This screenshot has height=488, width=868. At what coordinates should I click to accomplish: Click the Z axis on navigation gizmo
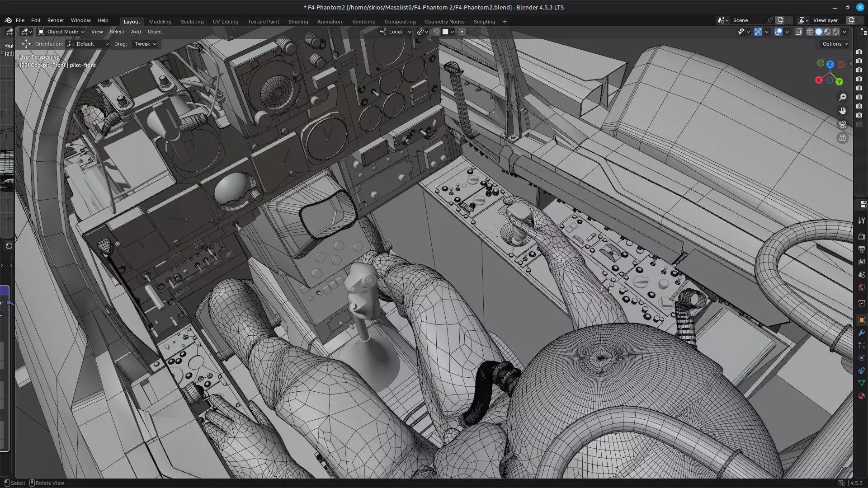830,65
